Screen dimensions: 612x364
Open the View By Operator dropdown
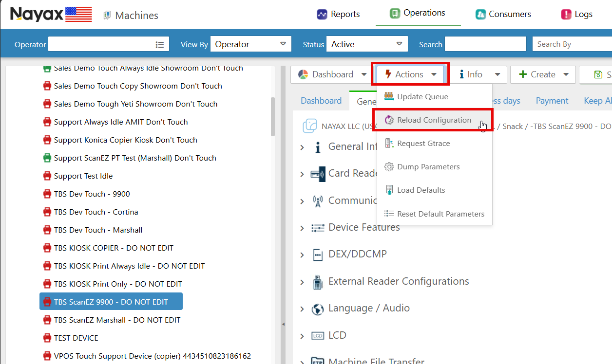click(x=250, y=44)
